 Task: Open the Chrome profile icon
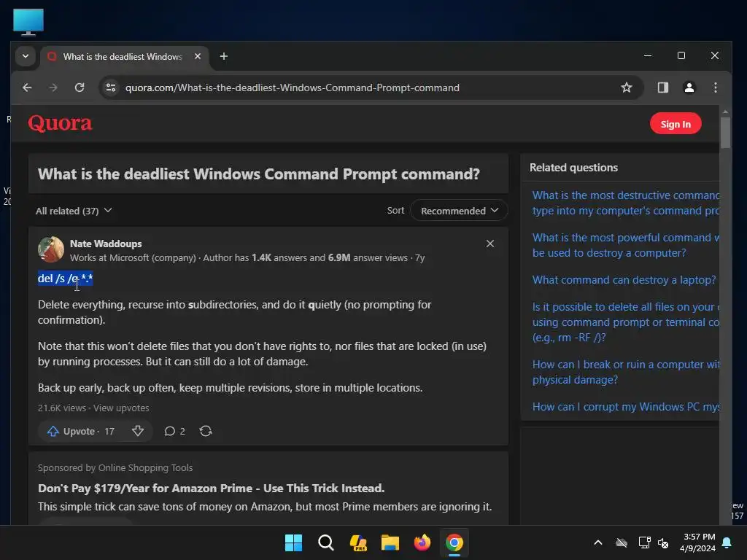click(689, 87)
